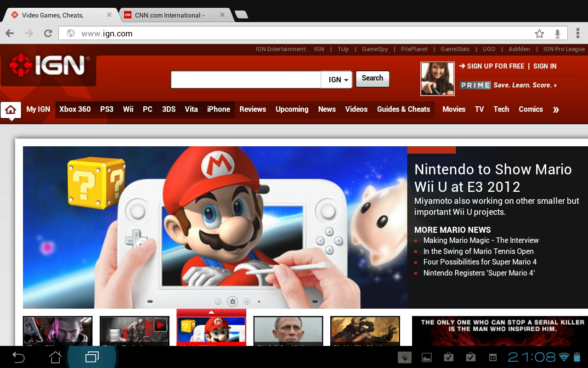Tap the Android back button
This screenshot has height=368, width=588.
[x=18, y=357]
